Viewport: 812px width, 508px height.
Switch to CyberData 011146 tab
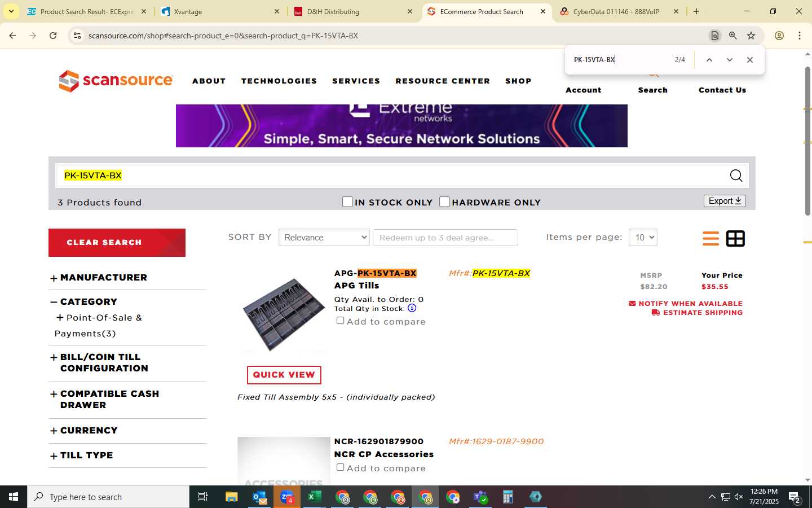point(619,11)
